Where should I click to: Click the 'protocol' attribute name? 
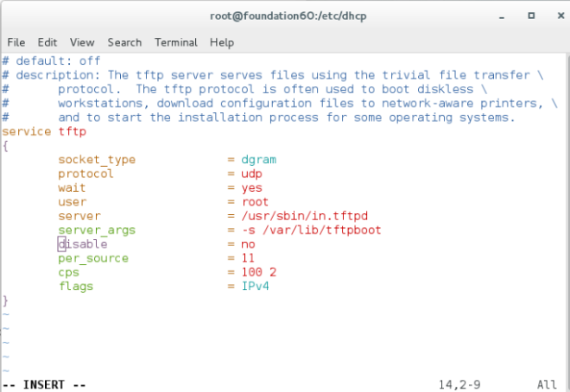coord(85,174)
